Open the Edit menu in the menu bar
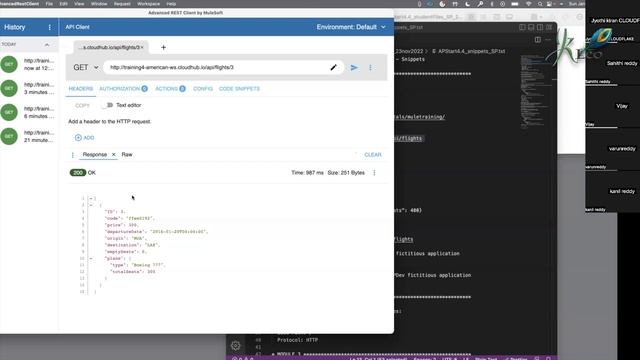 click(64, 4)
